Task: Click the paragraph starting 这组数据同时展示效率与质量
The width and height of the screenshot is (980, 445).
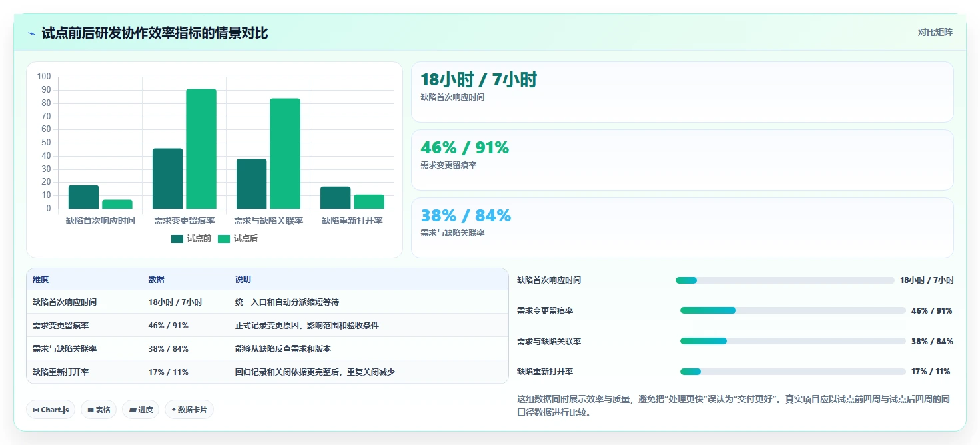Action: [735, 406]
